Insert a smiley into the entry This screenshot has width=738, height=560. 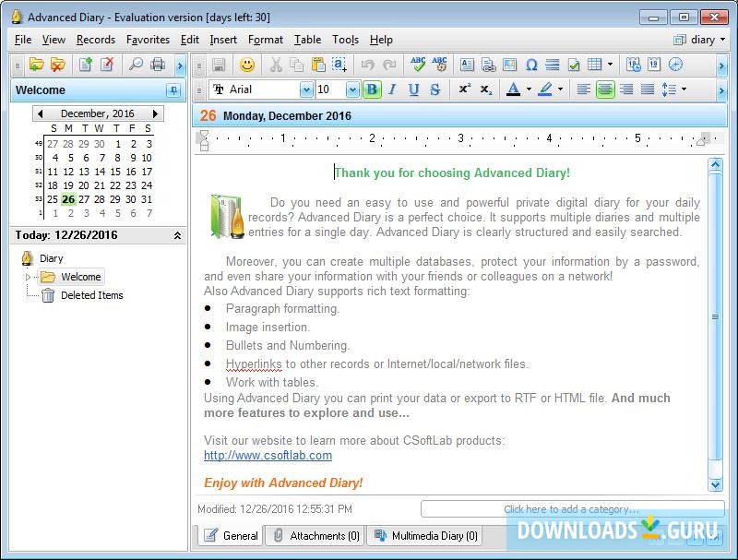[245, 64]
